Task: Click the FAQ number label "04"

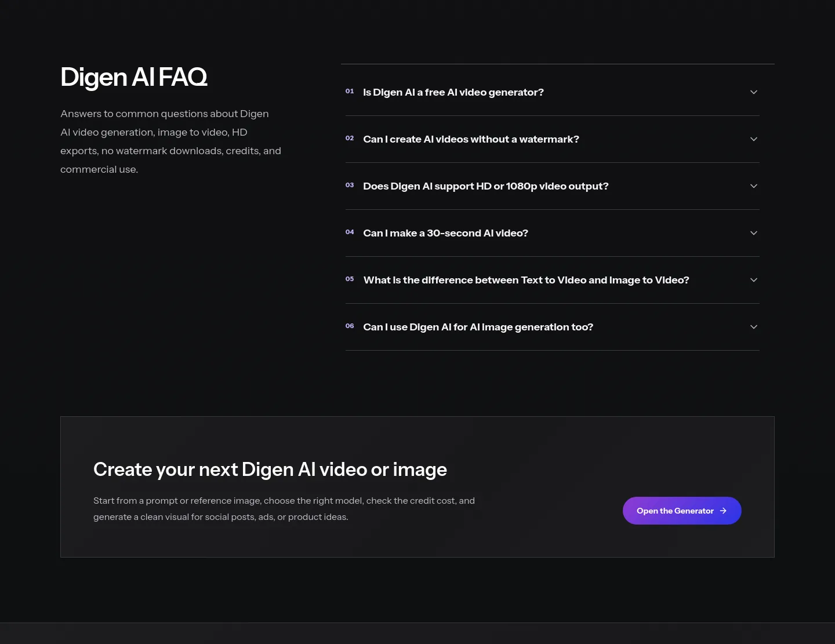Action: point(350,232)
